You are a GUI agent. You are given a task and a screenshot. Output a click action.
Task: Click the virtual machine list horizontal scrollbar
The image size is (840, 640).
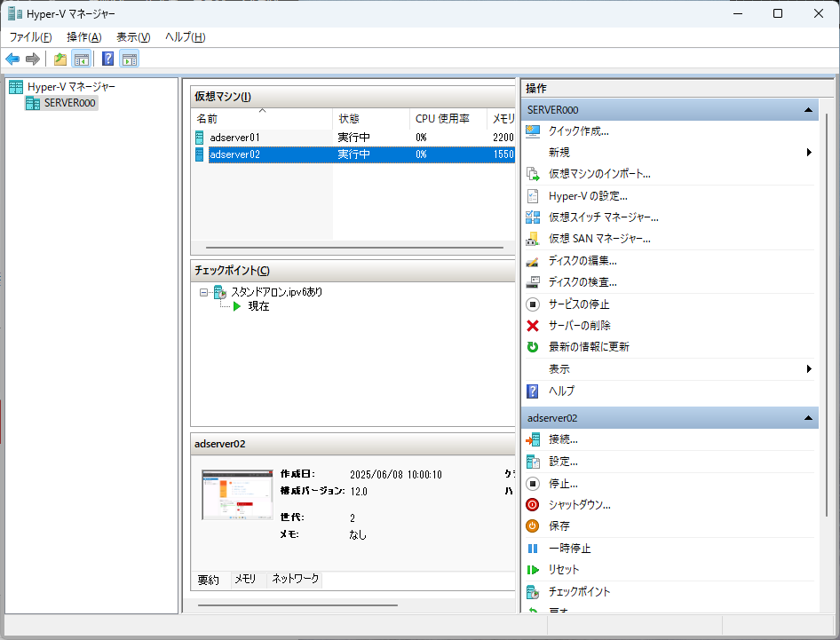pos(354,248)
